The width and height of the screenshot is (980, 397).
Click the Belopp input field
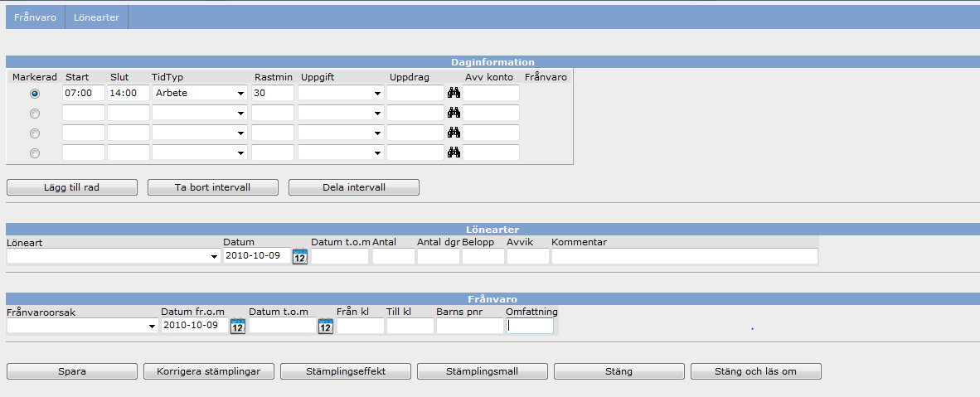[x=483, y=256]
